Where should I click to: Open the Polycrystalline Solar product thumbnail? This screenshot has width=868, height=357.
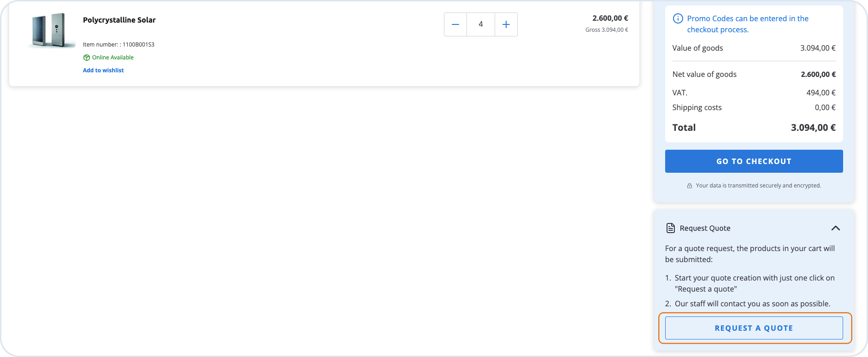(x=52, y=30)
